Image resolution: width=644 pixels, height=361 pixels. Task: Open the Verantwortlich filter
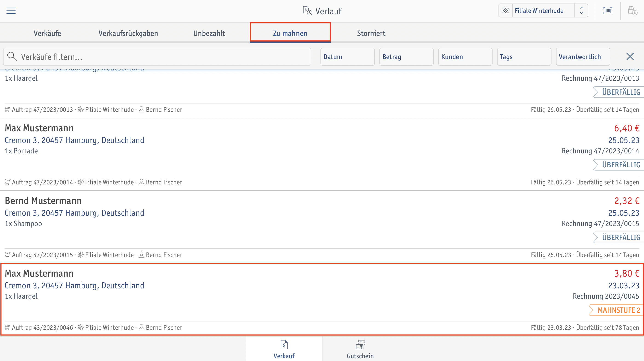(x=583, y=57)
